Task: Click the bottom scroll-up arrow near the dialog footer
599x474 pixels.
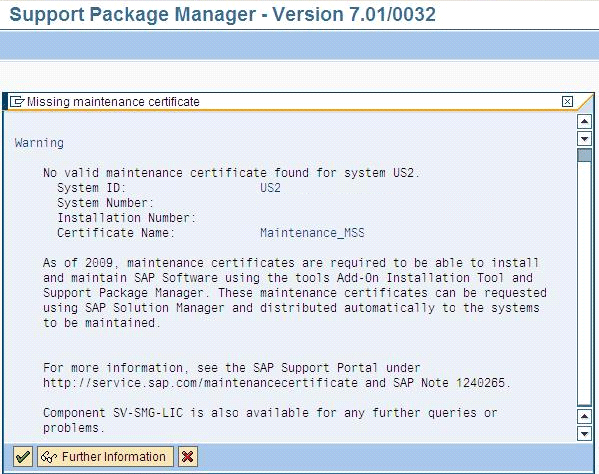Action: pyautogui.click(x=584, y=417)
